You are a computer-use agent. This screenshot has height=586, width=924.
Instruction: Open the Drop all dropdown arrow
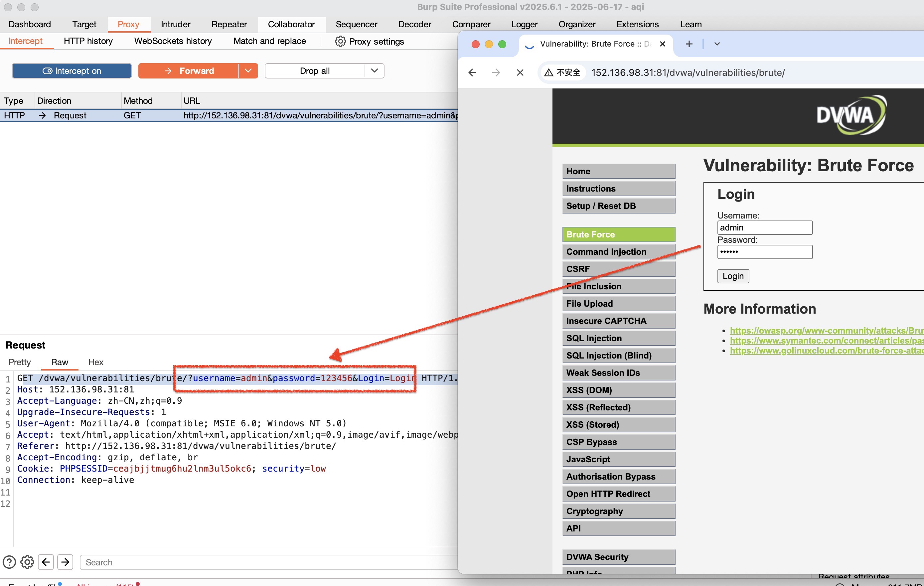point(375,71)
